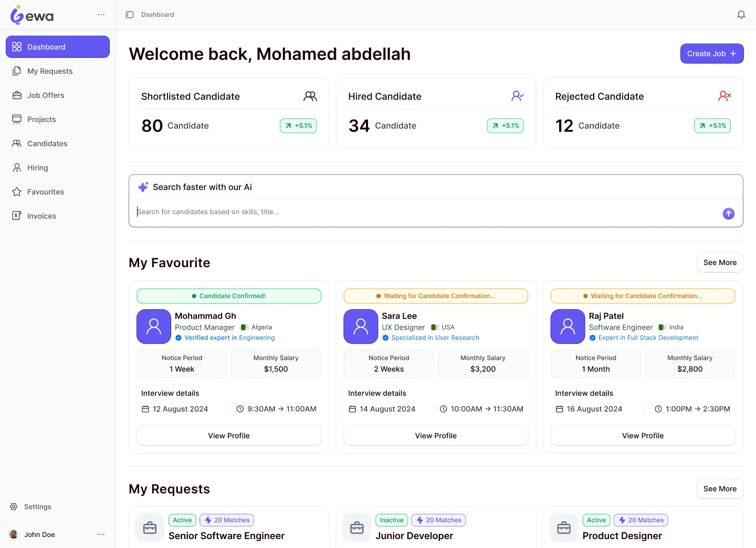The image size is (756, 548).
Task: Click See More for My Requests
Action: [720, 489]
